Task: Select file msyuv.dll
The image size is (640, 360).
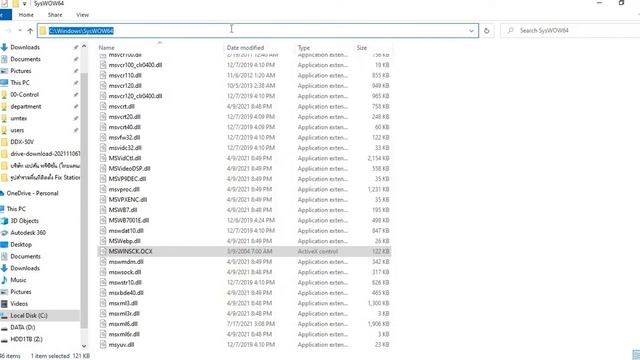Action: pyautogui.click(x=121, y=345)
